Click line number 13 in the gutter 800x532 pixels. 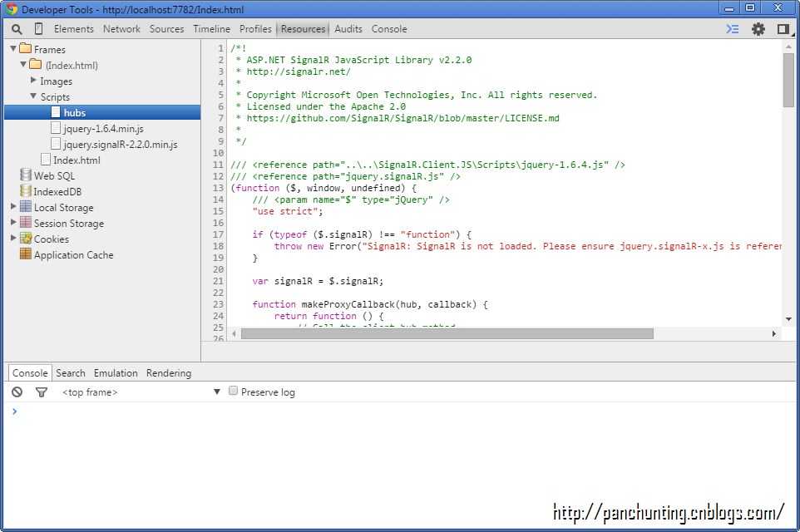point(218,188)
